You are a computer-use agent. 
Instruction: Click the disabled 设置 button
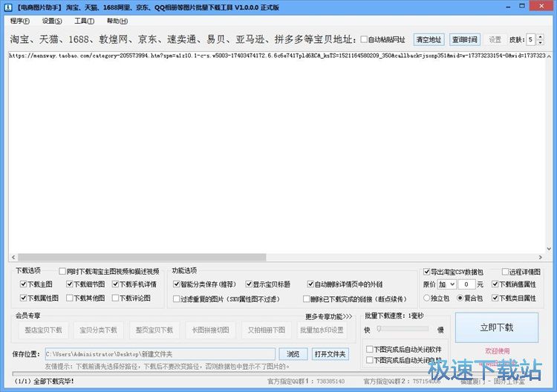tap(495, 39)
